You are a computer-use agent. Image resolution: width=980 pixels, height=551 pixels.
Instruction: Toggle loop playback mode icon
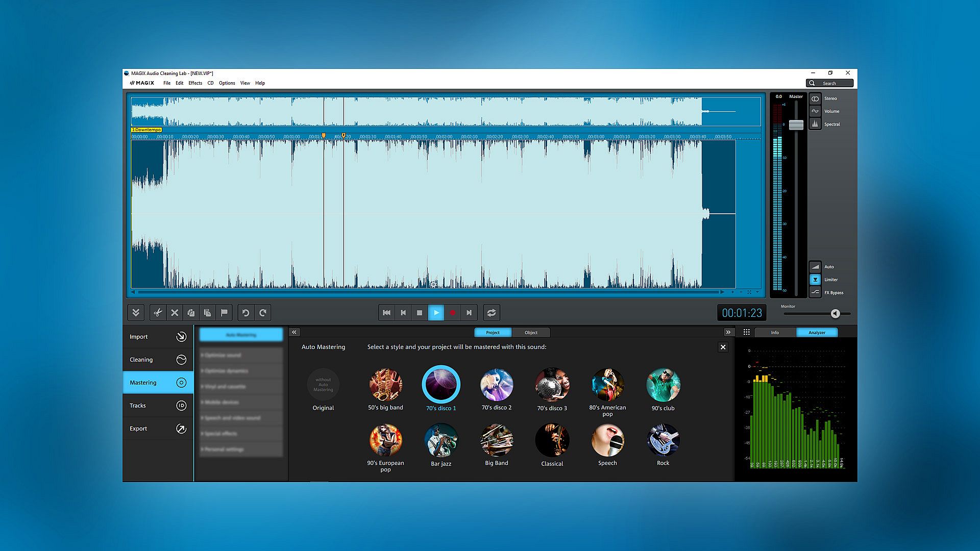click(x=491, y=313)
